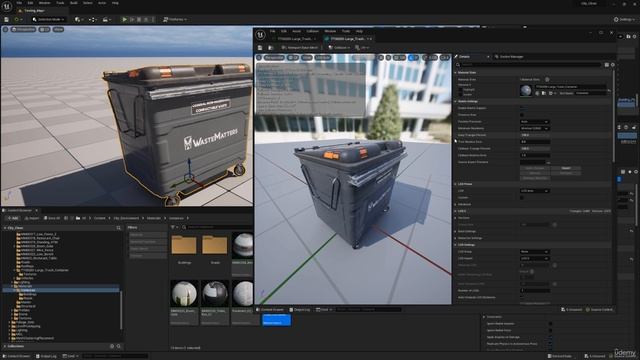Open the Selection Mode dropdown
This screenshot has width=640, height=360.
[48, 19]
